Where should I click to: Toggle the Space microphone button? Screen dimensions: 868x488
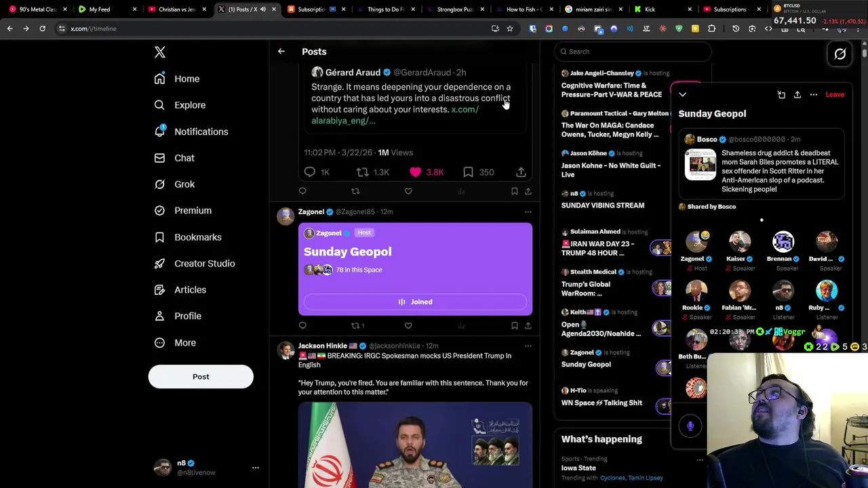tap(690, 426)
